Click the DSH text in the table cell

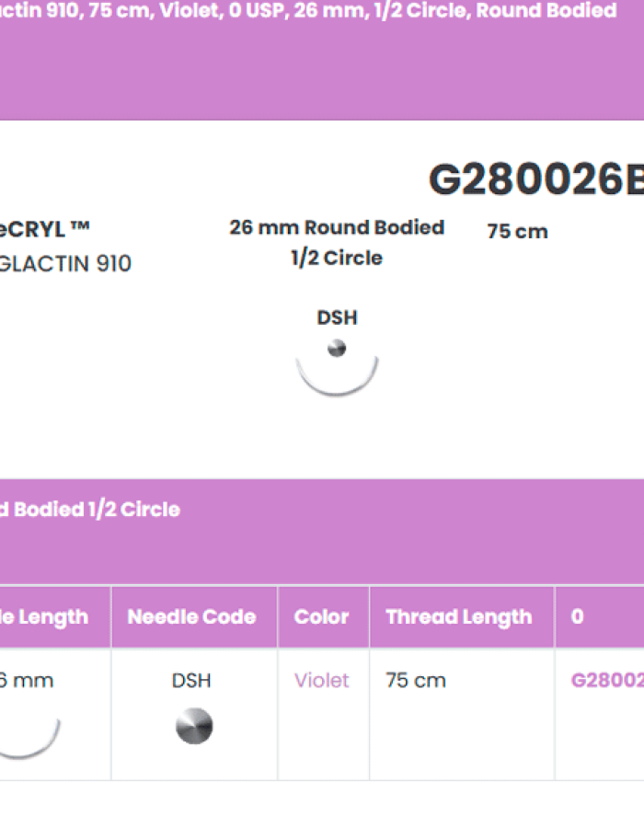[x=191, y=680]
